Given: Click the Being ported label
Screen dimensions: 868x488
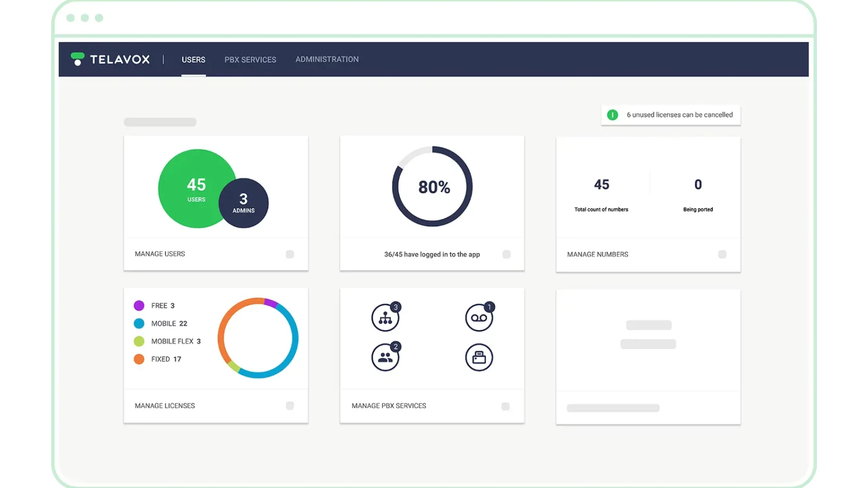Looking at the screenshot, I should [x=698, y=209].
